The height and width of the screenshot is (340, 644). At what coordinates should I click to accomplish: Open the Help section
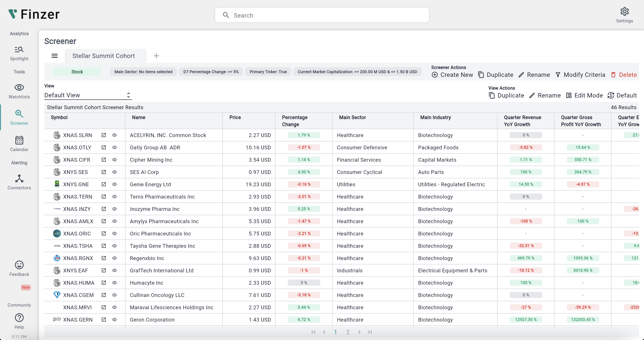pos(19,321)
